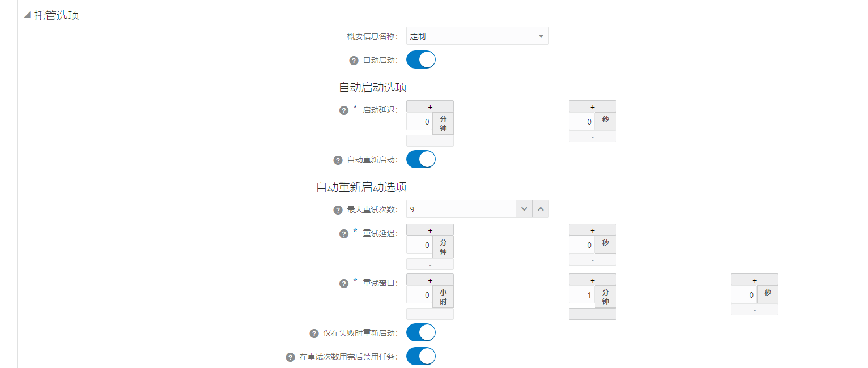The width and height of the screenshot is (868, 368).
Task: Click help icon beside 自动启动
Action: click(354, 60)
